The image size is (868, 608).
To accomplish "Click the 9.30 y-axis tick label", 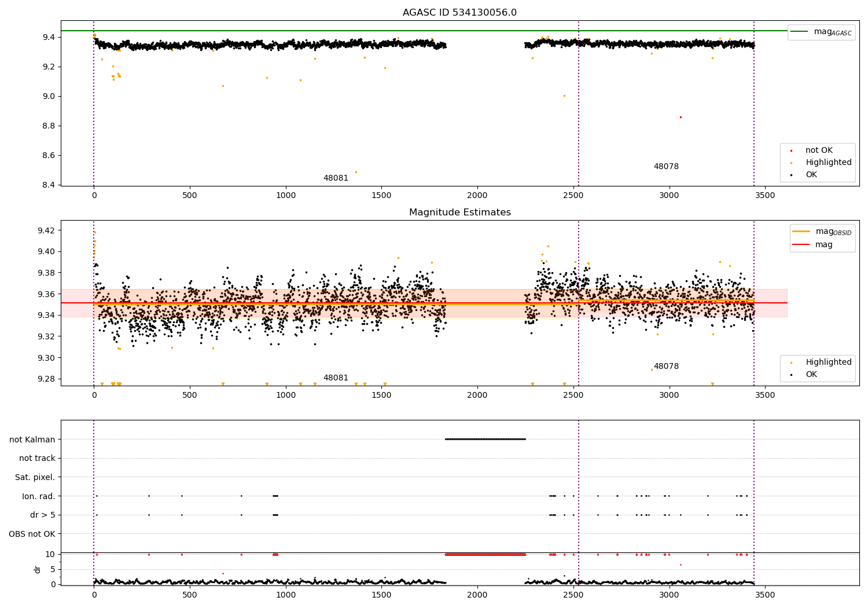I will click(x=46, y=358).
